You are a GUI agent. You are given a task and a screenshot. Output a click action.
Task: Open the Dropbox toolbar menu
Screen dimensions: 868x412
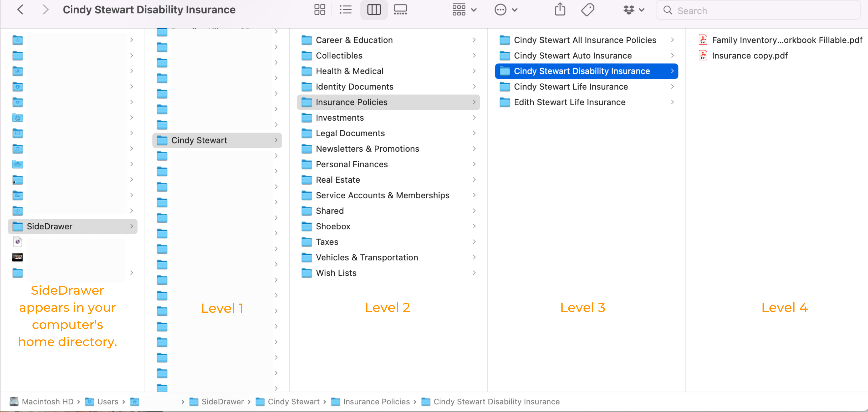click(x=633, y=10)
